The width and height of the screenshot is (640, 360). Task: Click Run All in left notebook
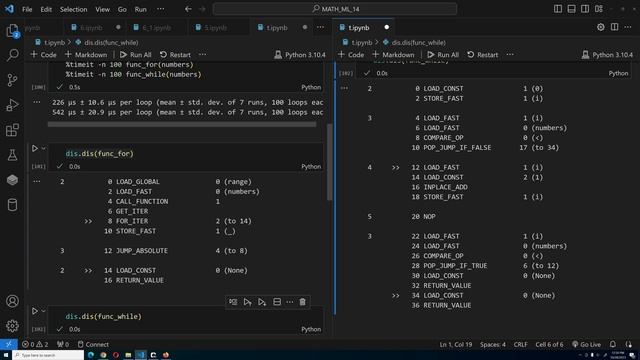click(136, 55)
